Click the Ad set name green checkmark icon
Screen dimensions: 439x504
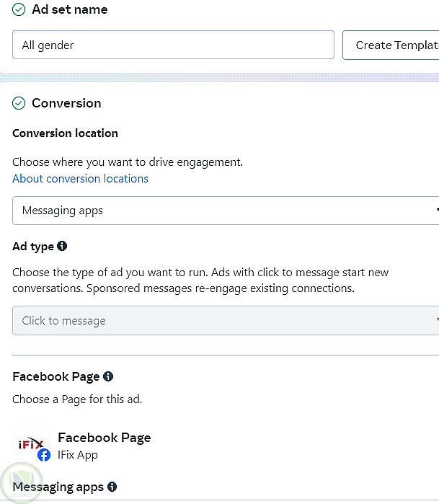click(x=19, y=9)
